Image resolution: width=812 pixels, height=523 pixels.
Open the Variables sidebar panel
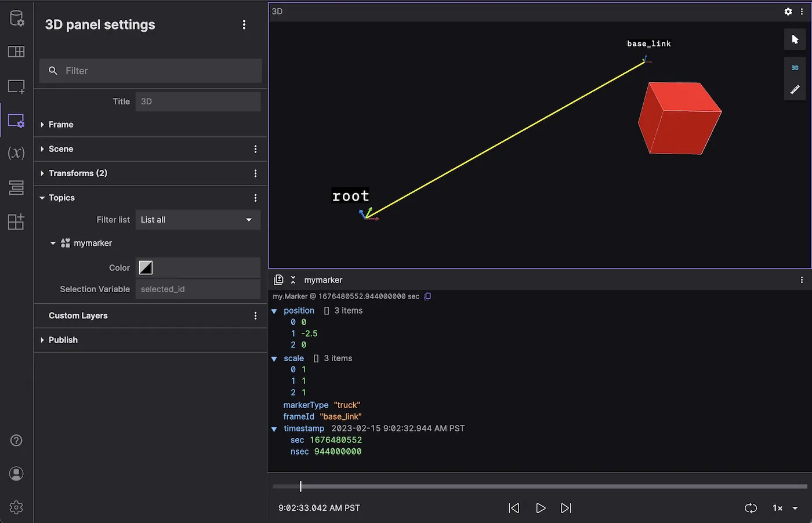(x=16, y=154)
